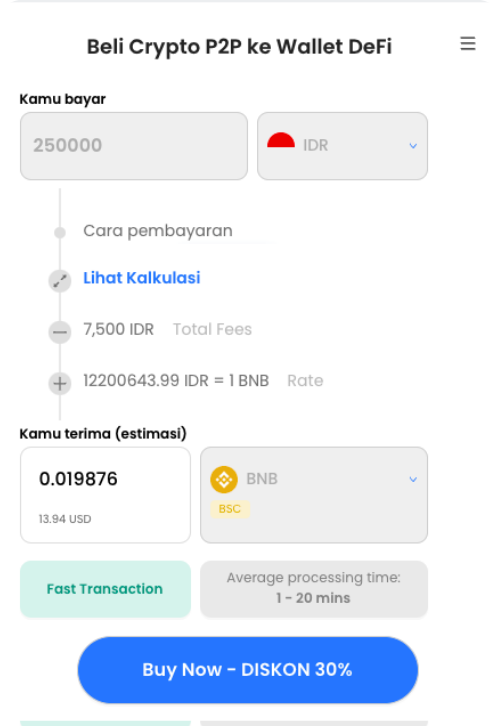Click Buy Now - DISKON 30% button
500x727 pixels.
click(x=248, y=670)
